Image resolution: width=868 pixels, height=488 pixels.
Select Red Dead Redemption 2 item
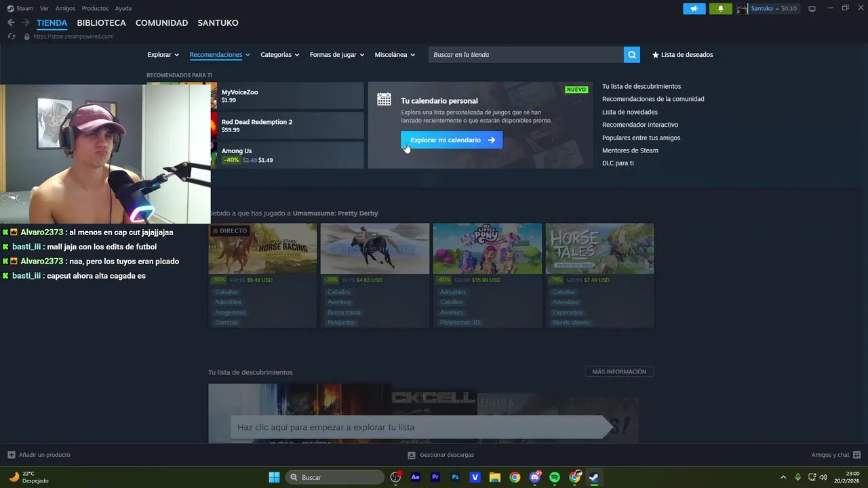pos(291,125)
